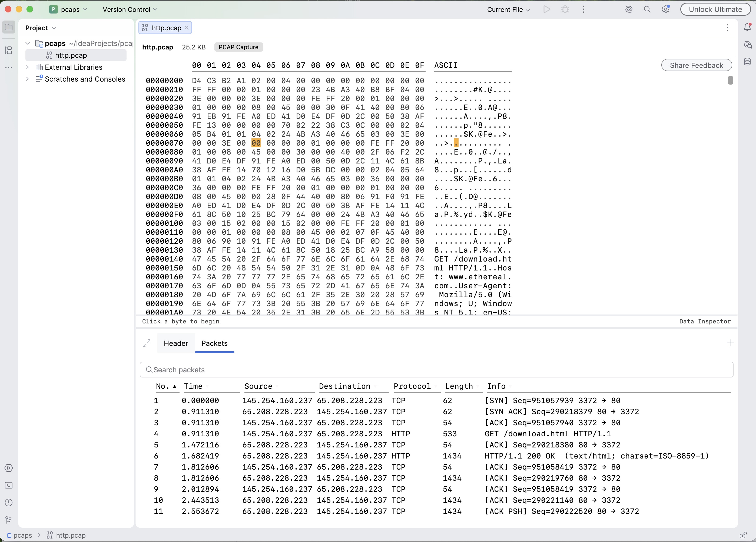
Task: Show more tool windows ellipsis in left sidebar
Action: point(9,68)
